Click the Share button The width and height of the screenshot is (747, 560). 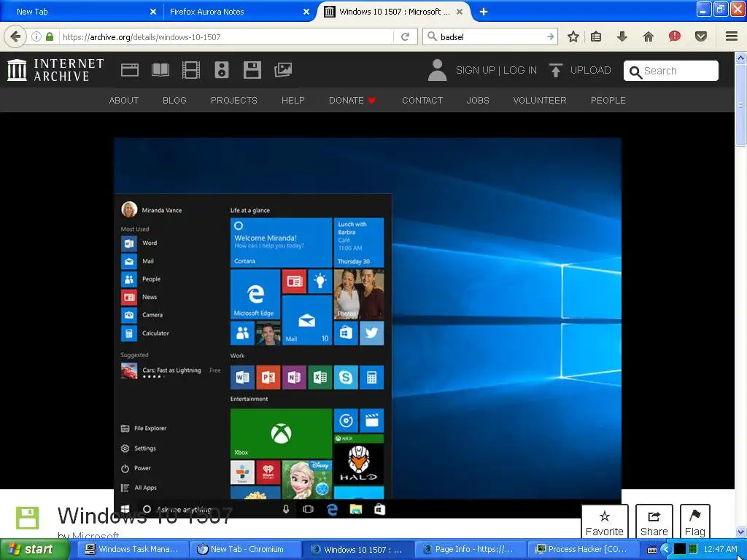654,522
